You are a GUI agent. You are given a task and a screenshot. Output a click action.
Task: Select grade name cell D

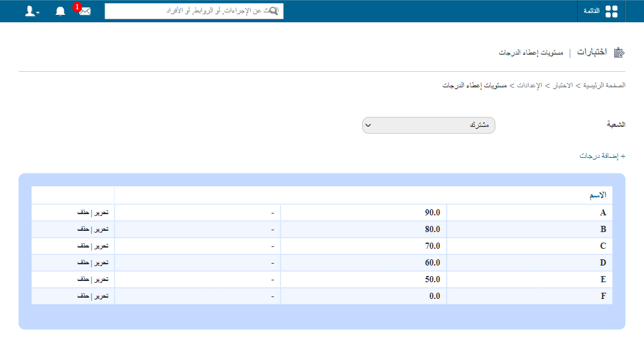(529, 262)
